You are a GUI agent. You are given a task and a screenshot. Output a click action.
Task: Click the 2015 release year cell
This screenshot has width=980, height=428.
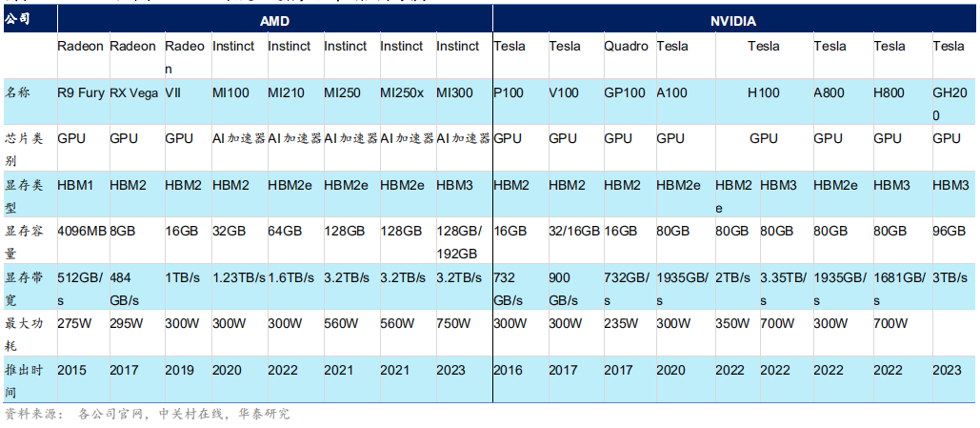(x=73, y=370)
